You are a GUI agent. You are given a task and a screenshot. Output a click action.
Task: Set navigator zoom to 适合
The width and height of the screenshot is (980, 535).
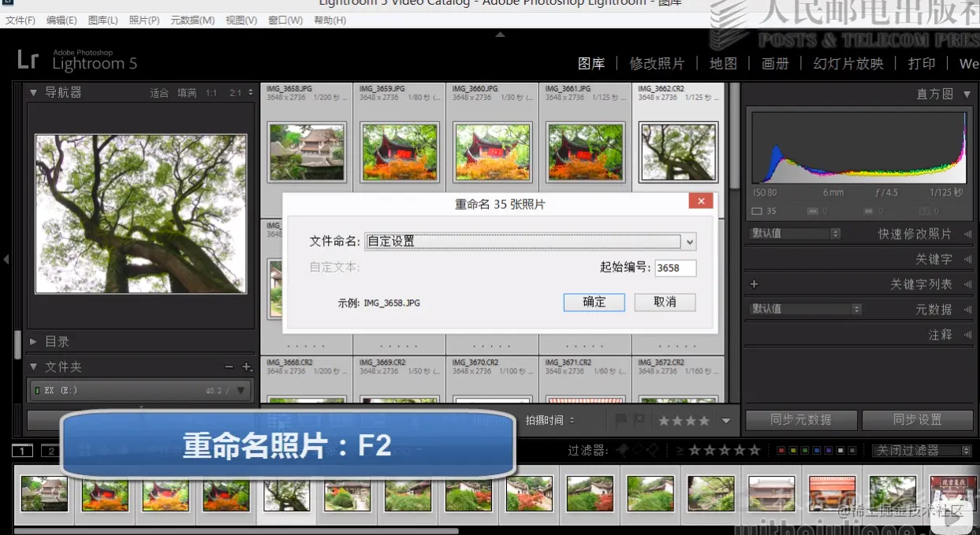pos(159,93)
